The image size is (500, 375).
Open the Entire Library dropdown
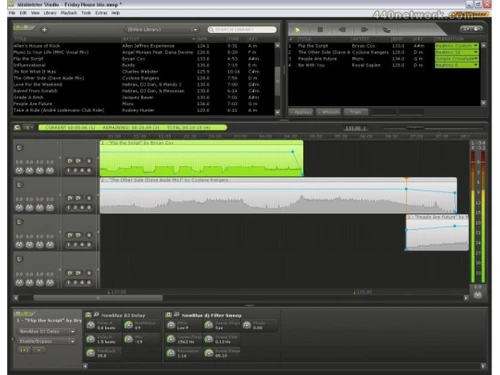[x=161, y=30]
